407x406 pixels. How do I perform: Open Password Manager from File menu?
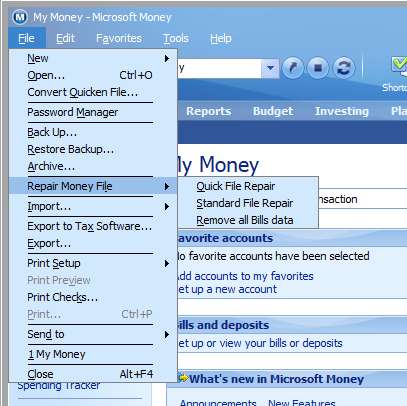(x=73, y=112)
